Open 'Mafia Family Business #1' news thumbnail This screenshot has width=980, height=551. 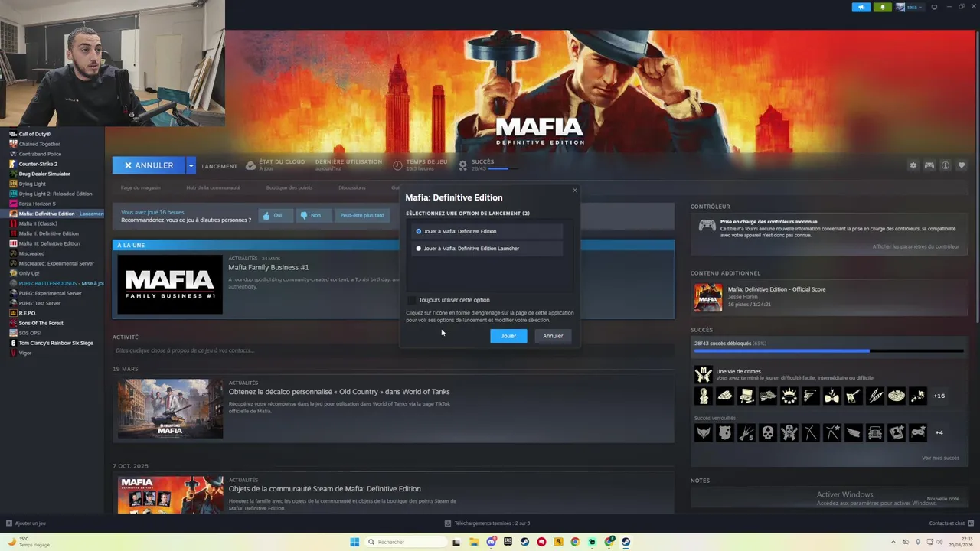[170, 283]
